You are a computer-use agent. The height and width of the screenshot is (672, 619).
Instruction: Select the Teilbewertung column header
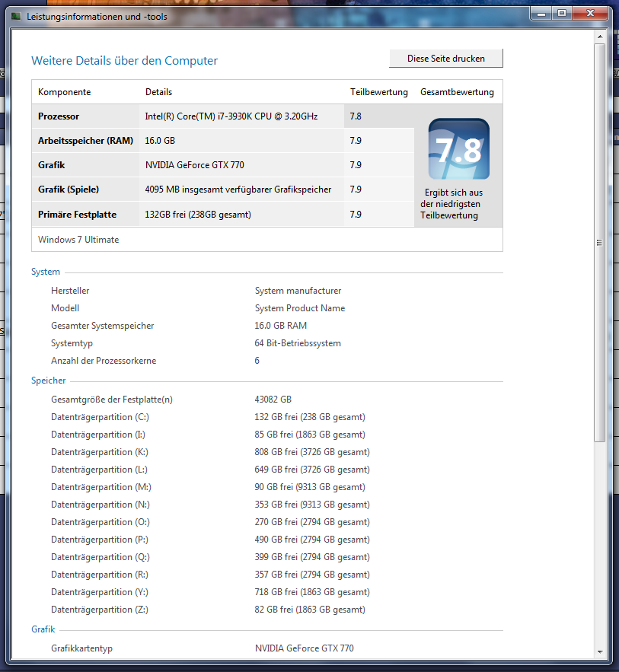(x=378, y=92)
